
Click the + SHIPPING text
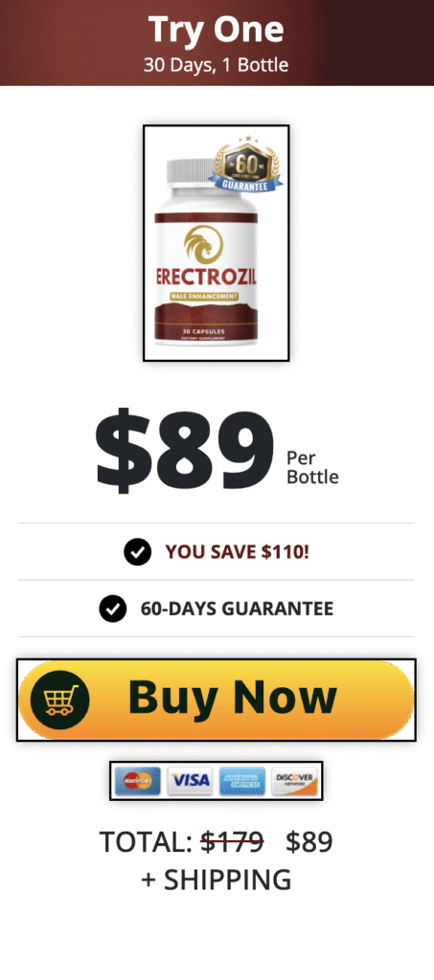(x=217, y=880)
